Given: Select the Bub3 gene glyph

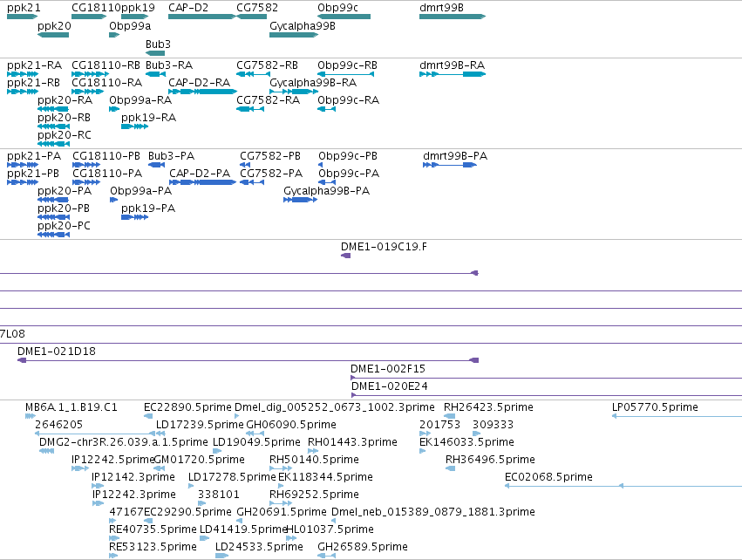Looking at the screenshot, I should pos(155,53).
